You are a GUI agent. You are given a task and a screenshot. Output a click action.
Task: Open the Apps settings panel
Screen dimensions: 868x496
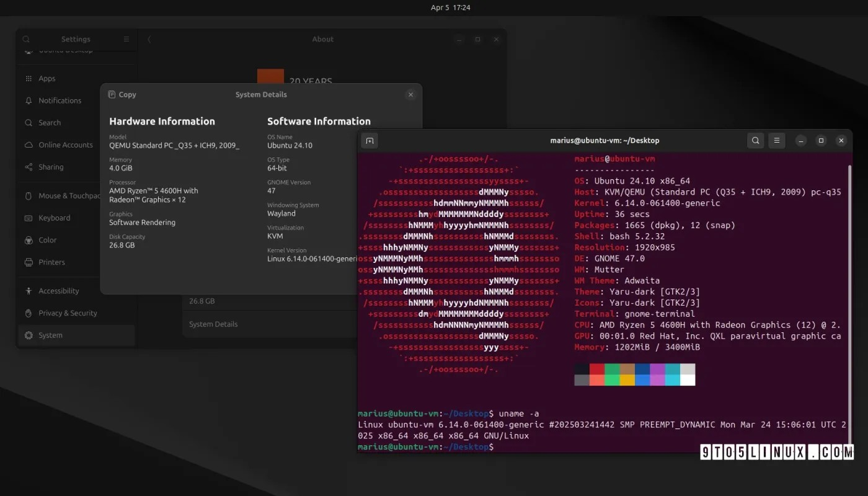[x=76, y=79]
